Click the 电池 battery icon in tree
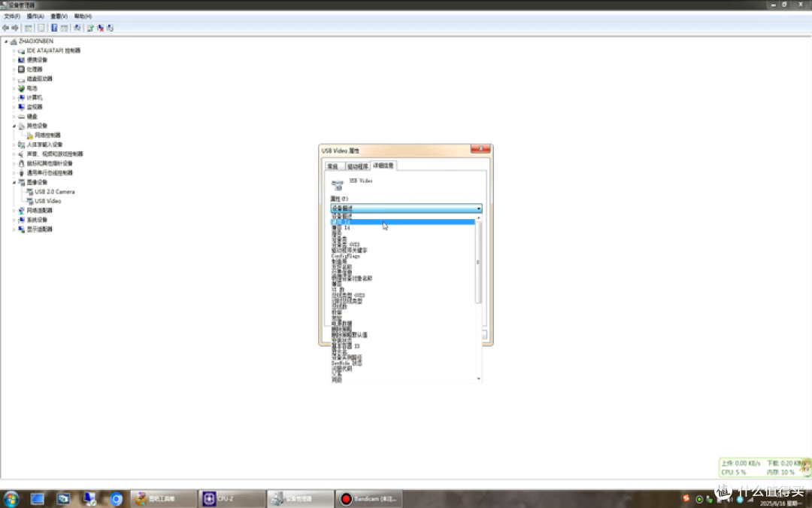812x508 pixels. pos(21,88)
